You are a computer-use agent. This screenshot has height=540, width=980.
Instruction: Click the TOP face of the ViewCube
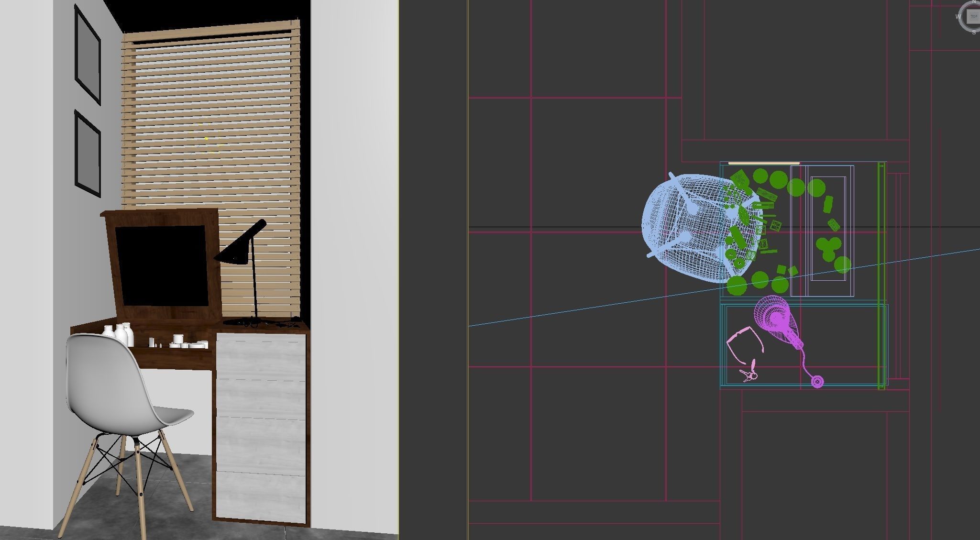coord(974,17)
